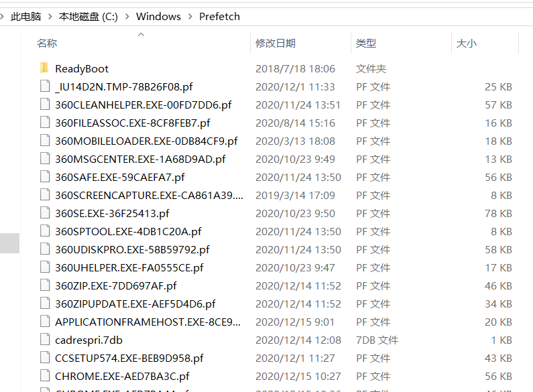533x392 pixels.
Task: Select the 360SE.EXE-36F25413.pf file icon
Action: click(45, 213)
